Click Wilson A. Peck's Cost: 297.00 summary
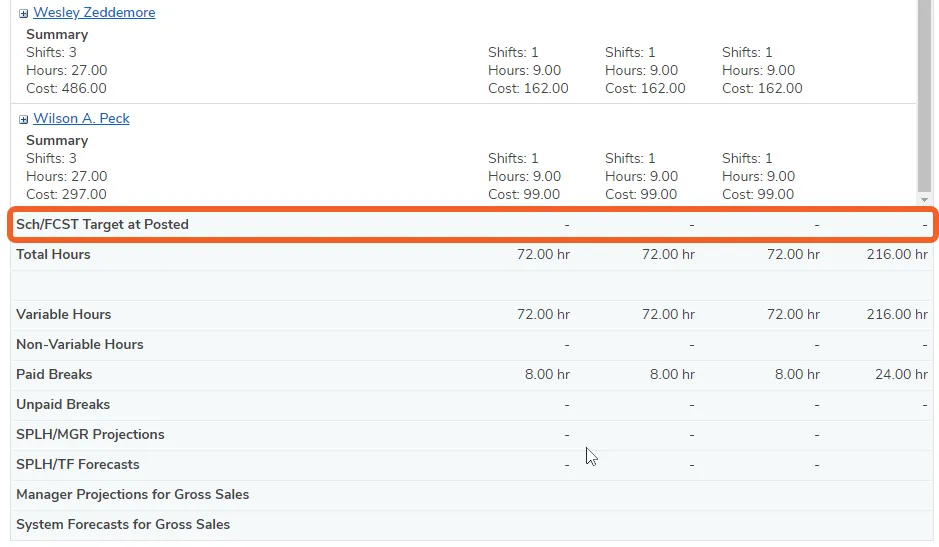Screen dimensions: 939x547 tap(66, 194)
